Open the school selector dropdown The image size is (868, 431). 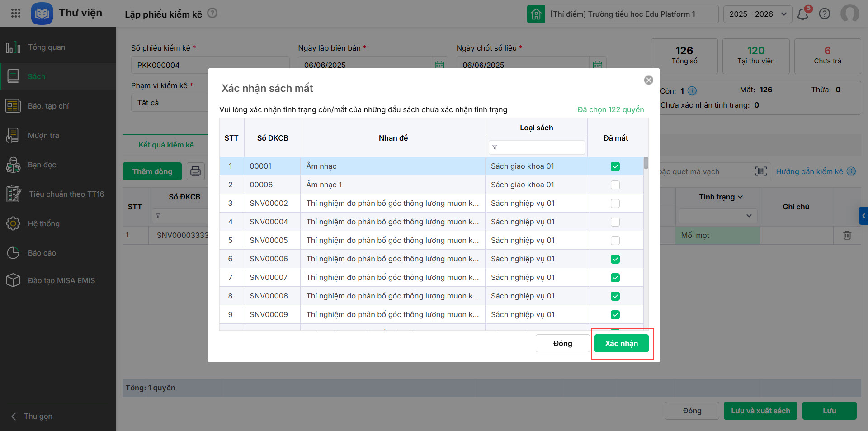[623, 14]
